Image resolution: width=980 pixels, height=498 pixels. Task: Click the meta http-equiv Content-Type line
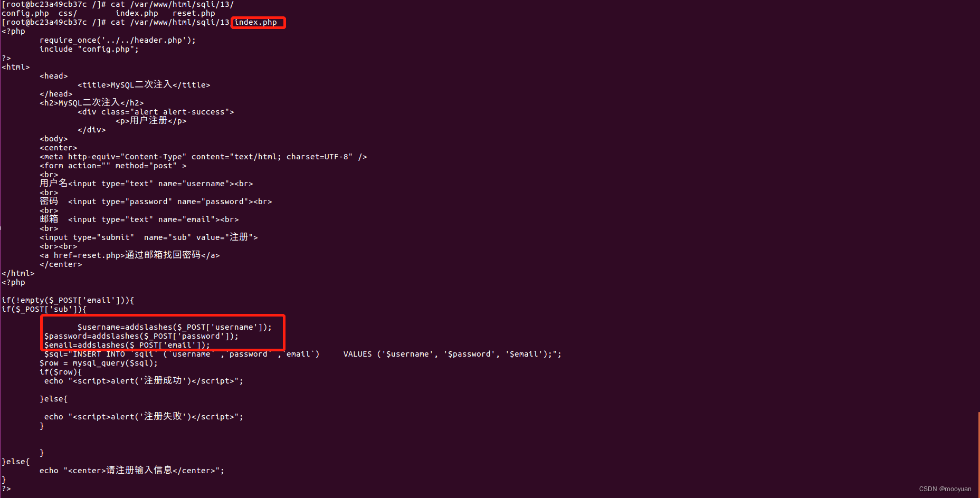click(203, 157)
